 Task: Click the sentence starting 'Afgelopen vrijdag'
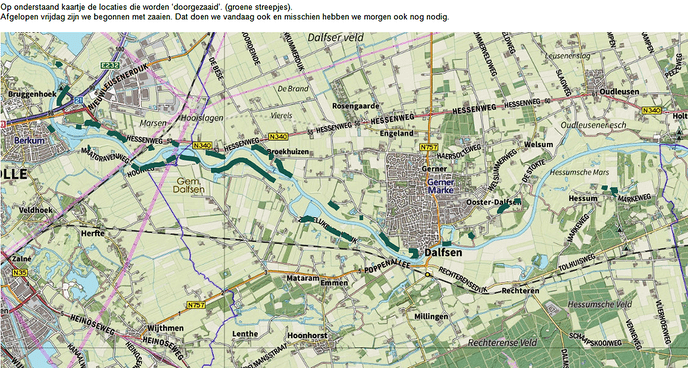click(225, 17)
